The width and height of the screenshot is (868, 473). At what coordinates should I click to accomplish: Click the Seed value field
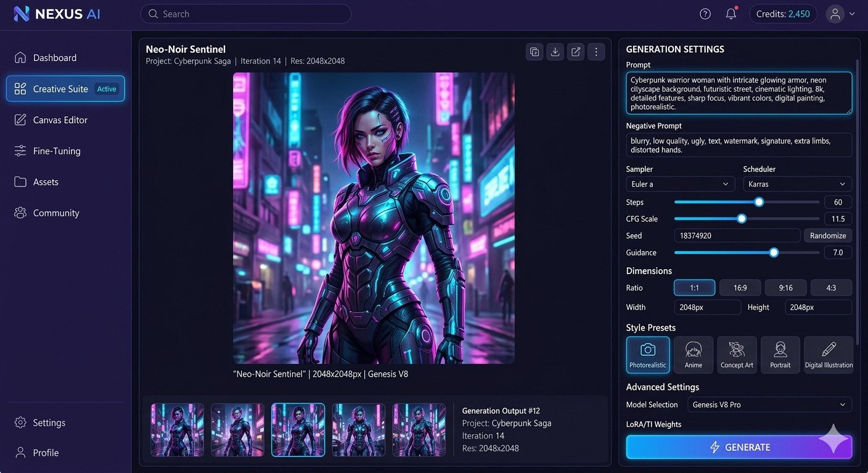(737, 235)
